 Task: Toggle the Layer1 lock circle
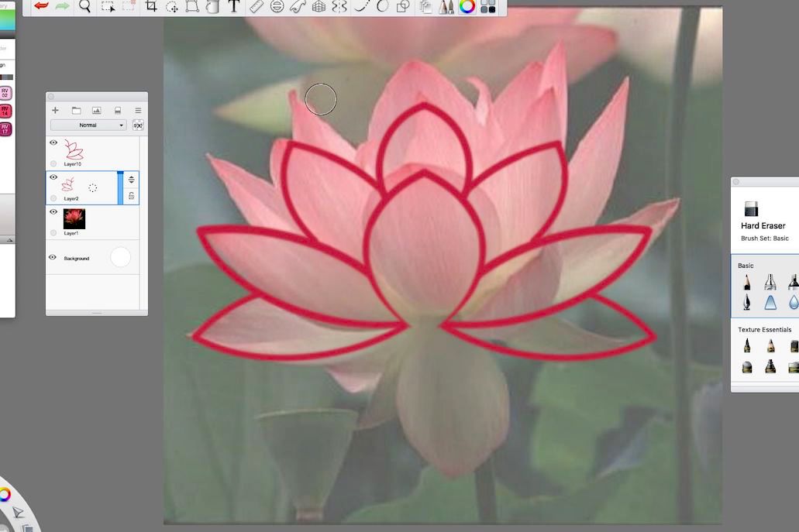(53, 232)
